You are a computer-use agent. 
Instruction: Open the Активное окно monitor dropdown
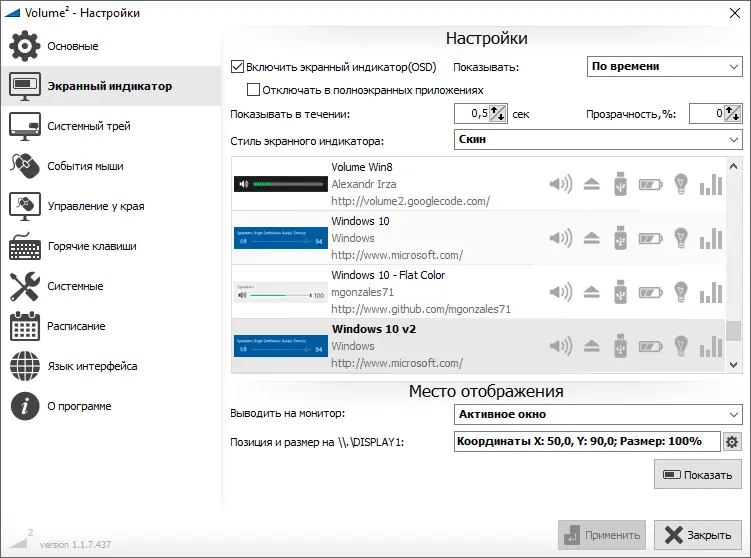click(598, 414)
